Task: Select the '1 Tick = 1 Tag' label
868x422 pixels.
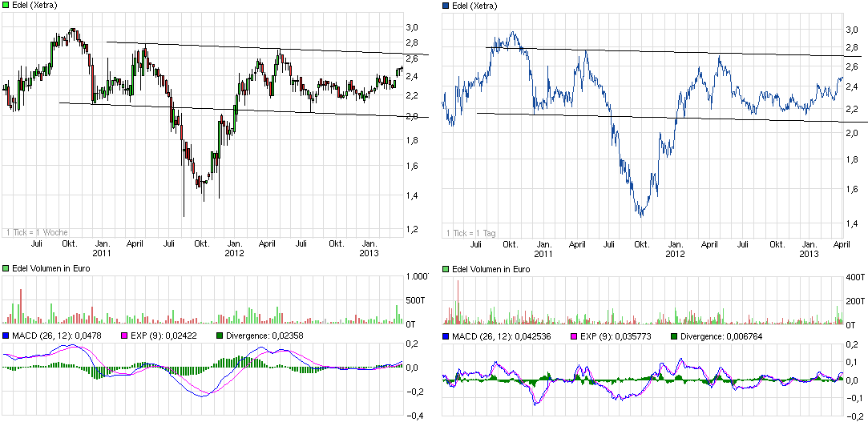Action: pos(473,233)
